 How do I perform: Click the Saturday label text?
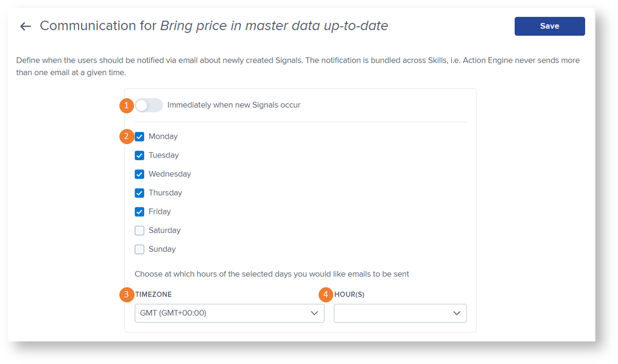[x=164, y=231]
